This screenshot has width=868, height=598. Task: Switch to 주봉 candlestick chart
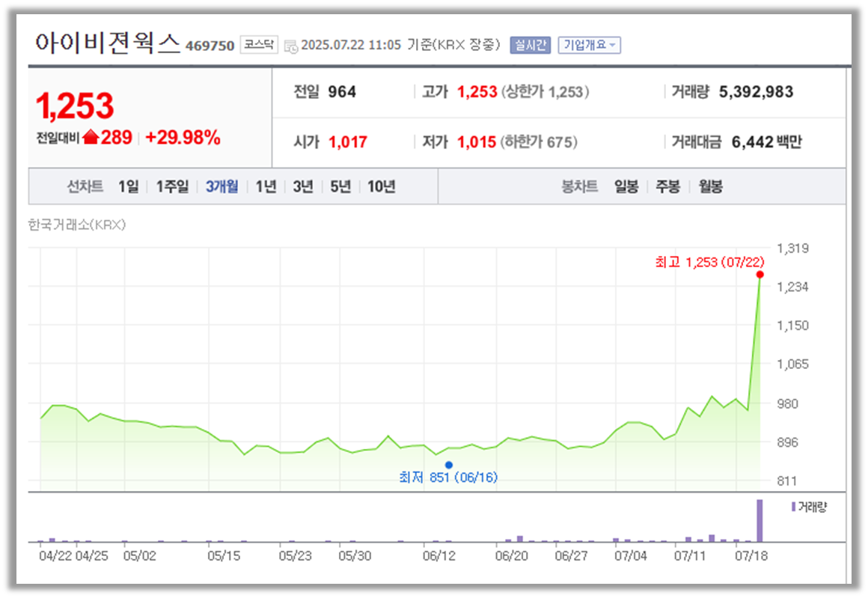667,186
